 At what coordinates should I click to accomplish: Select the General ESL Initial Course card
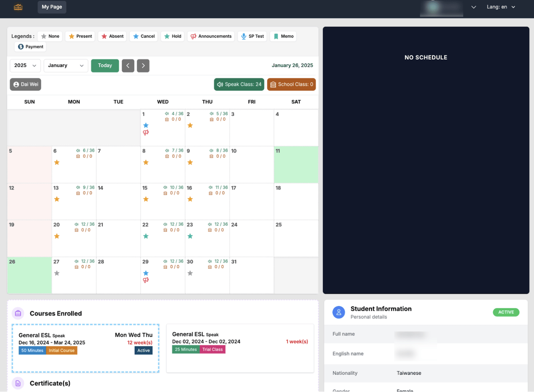(86, 348)
